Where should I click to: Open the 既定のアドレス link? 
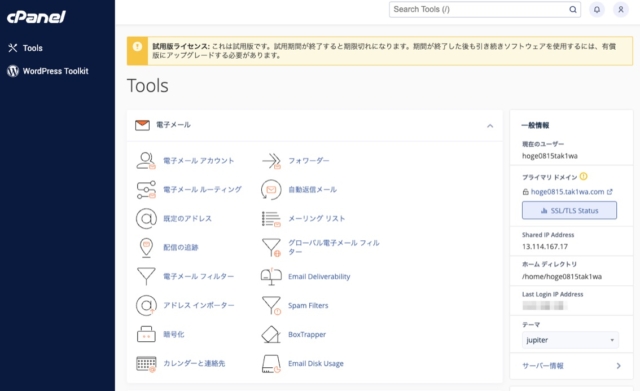coord(187,219)
